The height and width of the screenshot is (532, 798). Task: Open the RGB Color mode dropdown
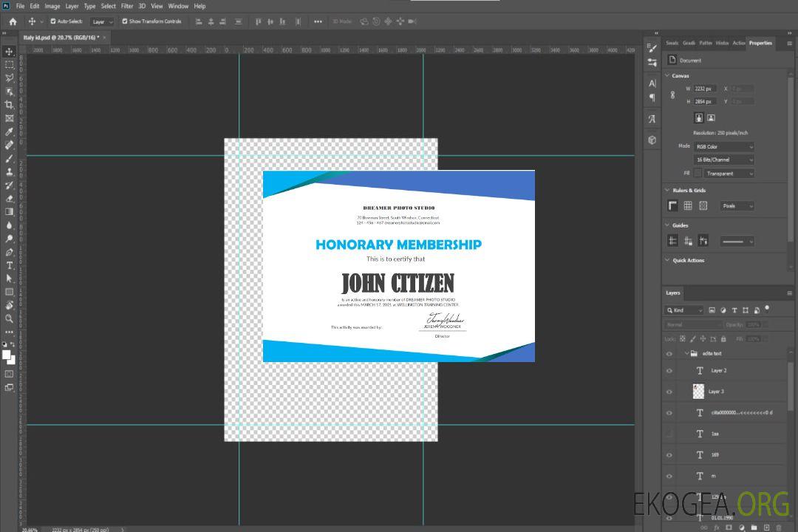(x=724, y=146)
